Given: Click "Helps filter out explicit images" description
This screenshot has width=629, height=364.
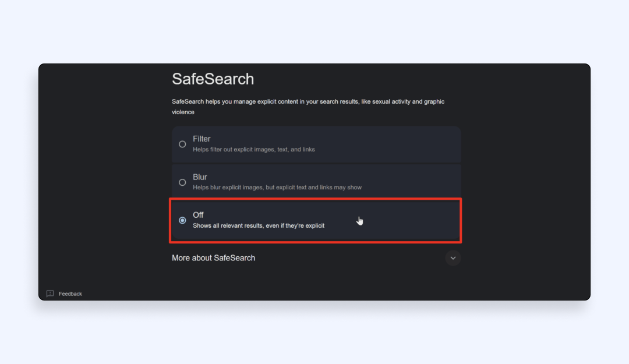Looking at the screenshot, I should (253, 150).
